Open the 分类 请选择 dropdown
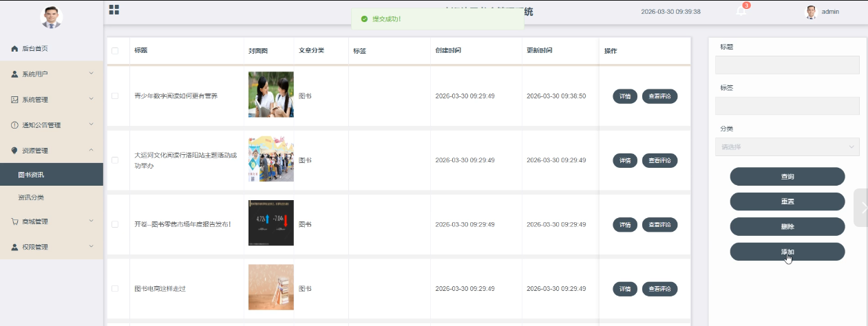 click(x=787, y=146)
